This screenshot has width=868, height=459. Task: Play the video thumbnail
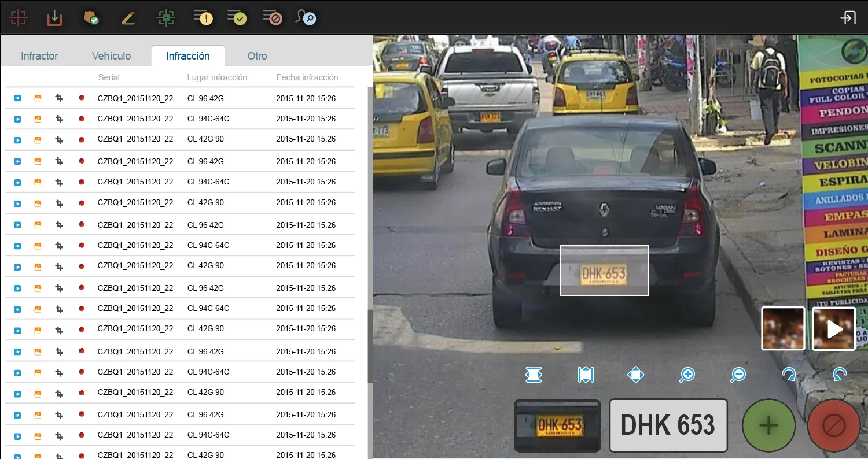834,328
